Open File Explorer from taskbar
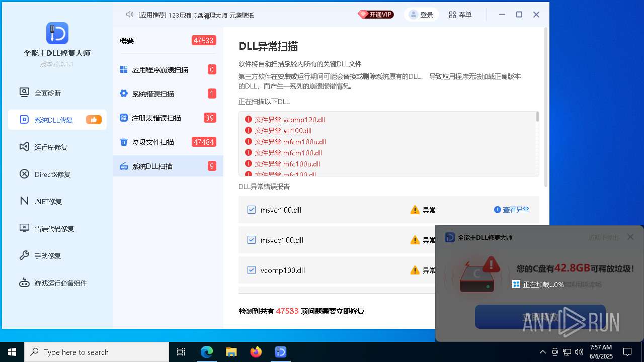This screenshot has width=644, height=362. (x=231, y=352)
